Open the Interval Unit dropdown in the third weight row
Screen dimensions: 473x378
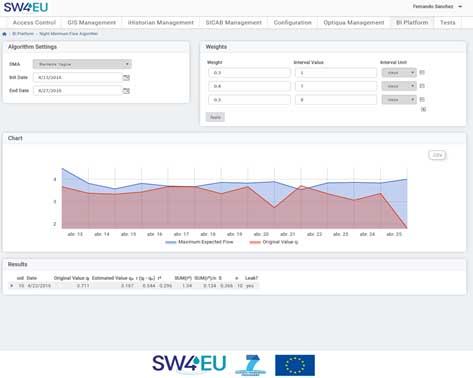[399, 99]
